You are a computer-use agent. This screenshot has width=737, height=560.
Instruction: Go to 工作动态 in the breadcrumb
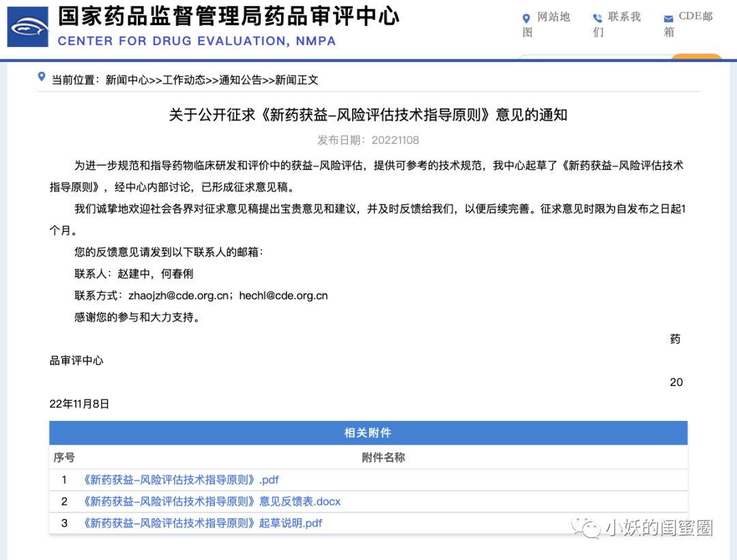[184, 80]
